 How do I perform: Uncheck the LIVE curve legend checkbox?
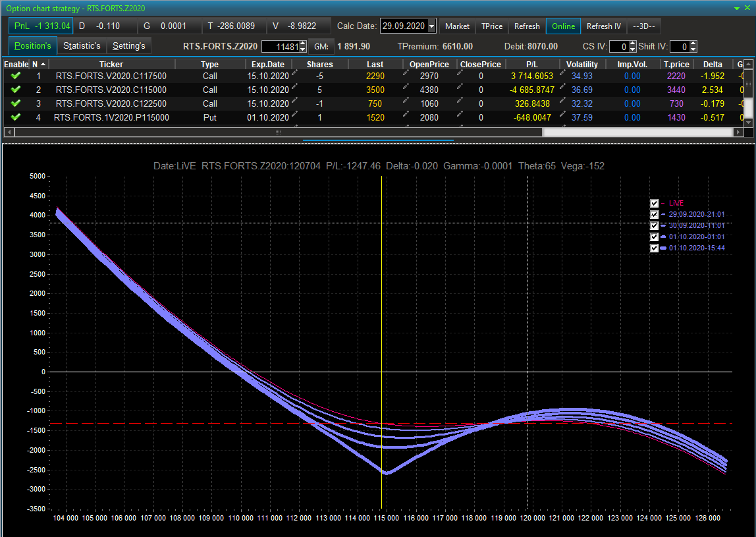pyautogui.click(x=654, y=204)
